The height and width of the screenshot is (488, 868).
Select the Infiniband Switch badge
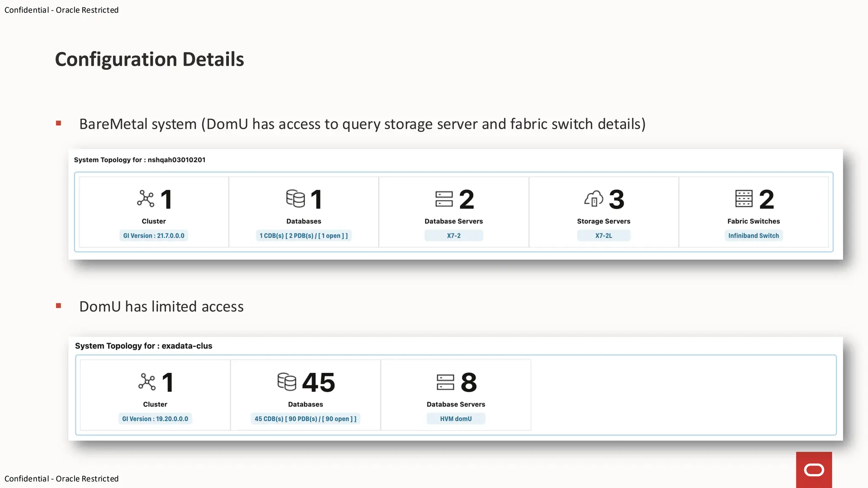(754, 236)
